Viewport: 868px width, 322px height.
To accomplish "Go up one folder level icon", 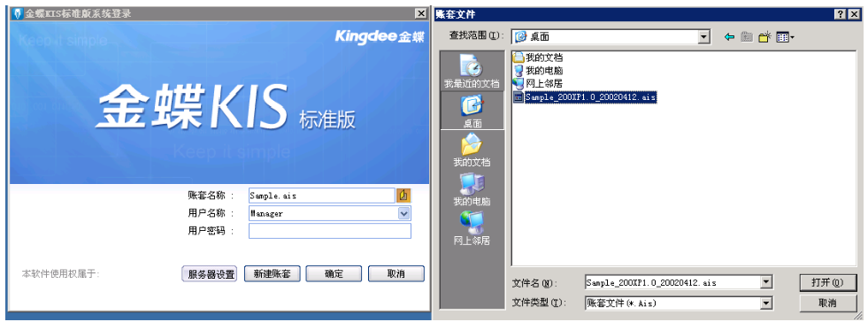I will pos(747,37).
